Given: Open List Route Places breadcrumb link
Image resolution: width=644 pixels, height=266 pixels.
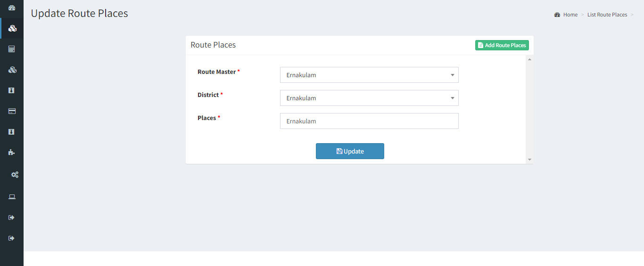Looking at the screenshot, I should click(607, 15).
